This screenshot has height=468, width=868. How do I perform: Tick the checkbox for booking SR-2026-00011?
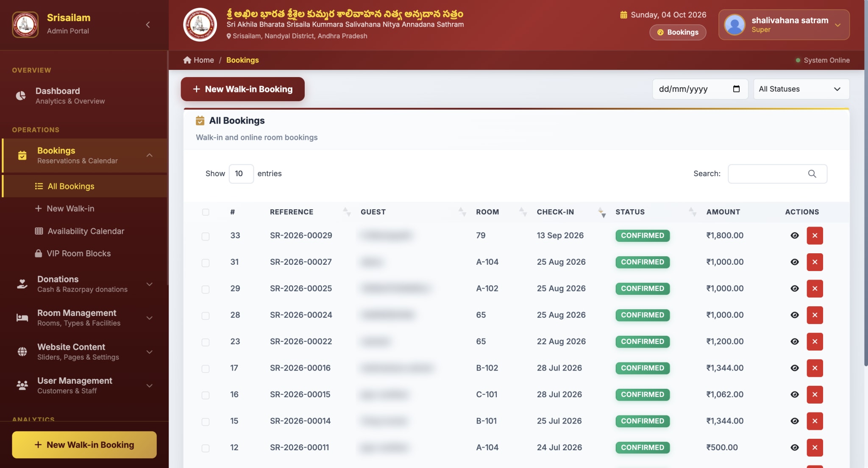point(206,448)
